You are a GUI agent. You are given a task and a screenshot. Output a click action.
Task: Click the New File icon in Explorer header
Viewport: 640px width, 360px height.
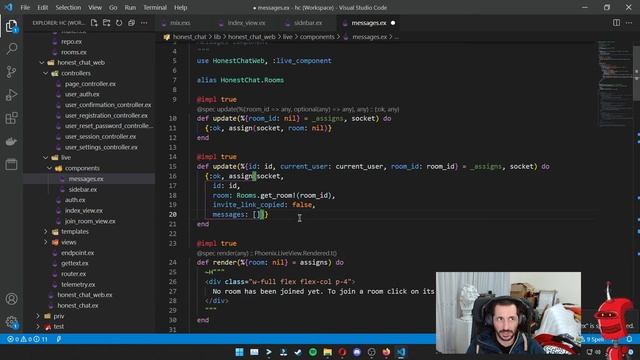94,23
